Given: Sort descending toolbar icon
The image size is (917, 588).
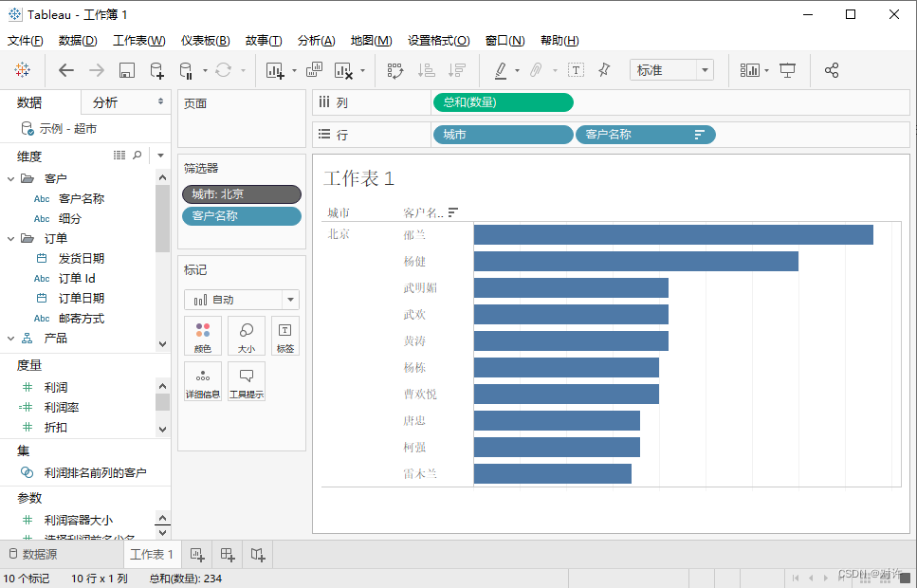Looking at the screenshot, I should (457, 70).
